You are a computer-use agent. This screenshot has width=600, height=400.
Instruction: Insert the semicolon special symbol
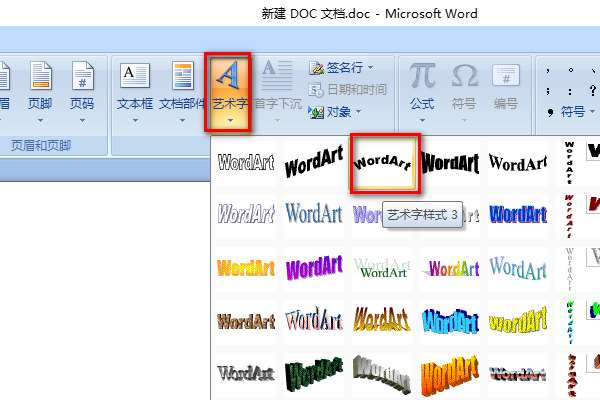pyautogui.click(x=548, y=91)
